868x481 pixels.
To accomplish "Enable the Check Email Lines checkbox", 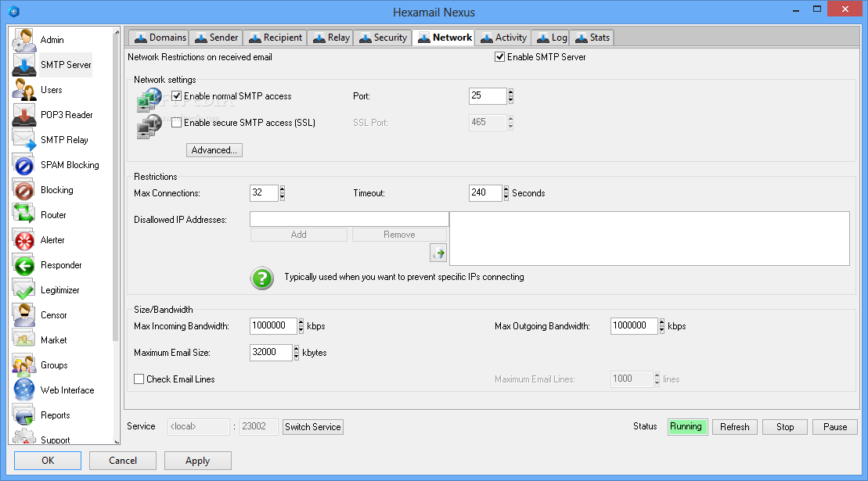I will [139, 379].
